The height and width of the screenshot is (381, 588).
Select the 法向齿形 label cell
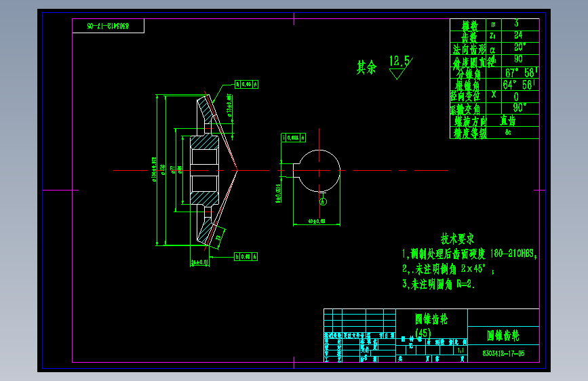pos(469,49)
